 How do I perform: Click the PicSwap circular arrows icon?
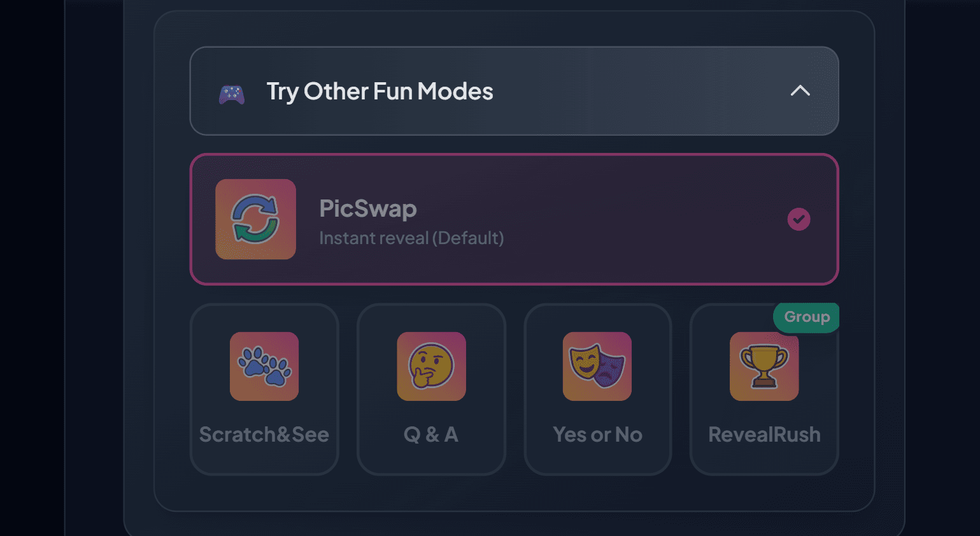point(255,219)
